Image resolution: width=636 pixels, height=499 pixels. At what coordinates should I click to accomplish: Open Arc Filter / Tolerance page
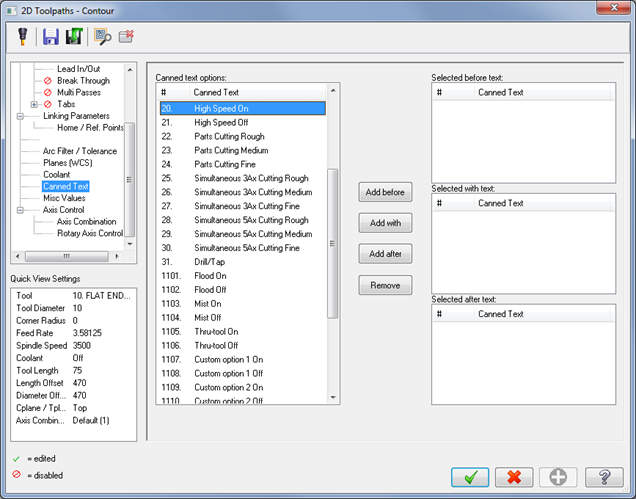click(80, 151)
